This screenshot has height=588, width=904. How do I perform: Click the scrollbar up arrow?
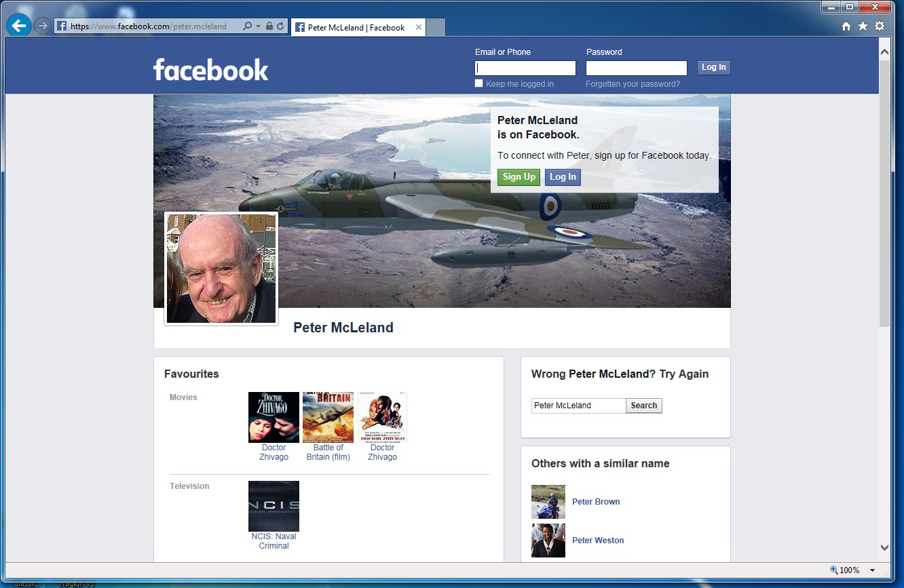[x=884, y=51]
